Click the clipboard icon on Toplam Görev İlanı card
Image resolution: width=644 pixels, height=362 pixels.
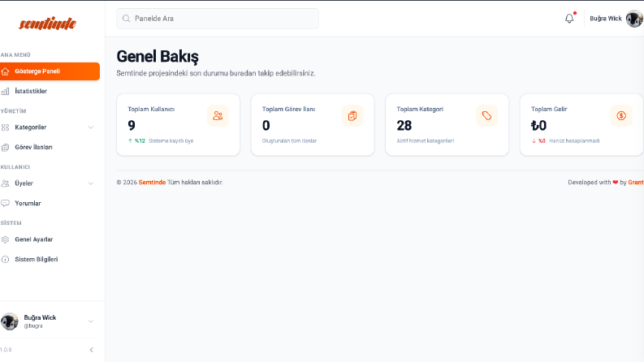pos(352,116)
